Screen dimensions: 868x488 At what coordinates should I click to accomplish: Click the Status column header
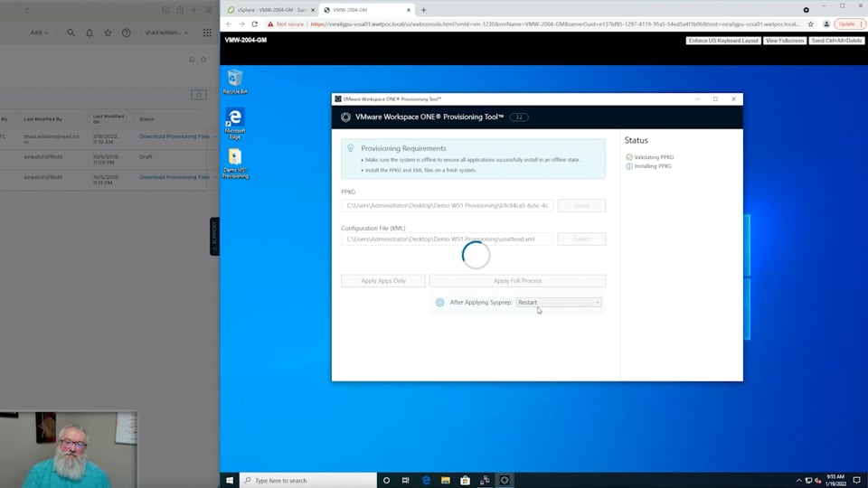(x=146, y=119)
